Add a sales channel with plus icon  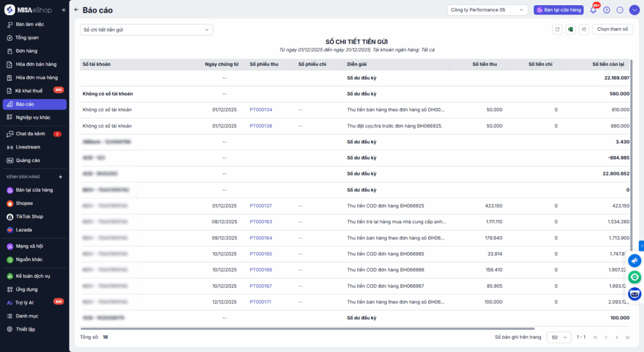point(60,177)
